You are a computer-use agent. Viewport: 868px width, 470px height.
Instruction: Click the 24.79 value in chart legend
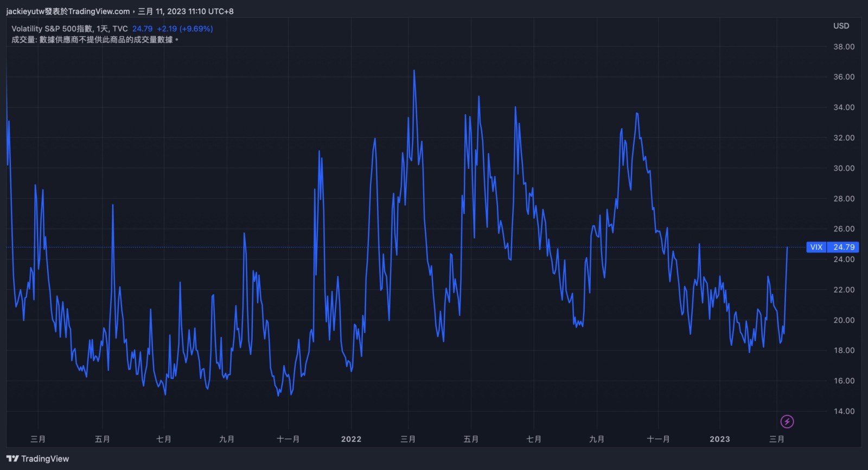tap(142, 29)
